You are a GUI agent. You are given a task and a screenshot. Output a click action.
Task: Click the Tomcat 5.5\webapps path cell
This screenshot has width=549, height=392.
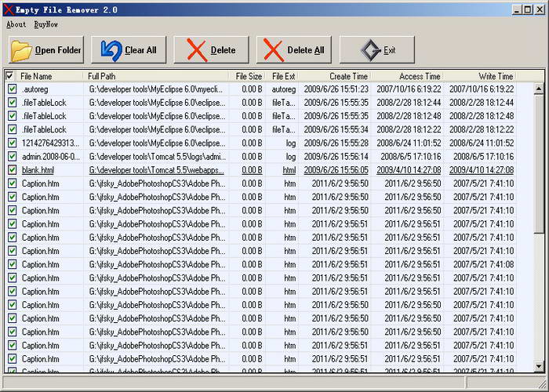pyautogui.click(x=157, y=170)
